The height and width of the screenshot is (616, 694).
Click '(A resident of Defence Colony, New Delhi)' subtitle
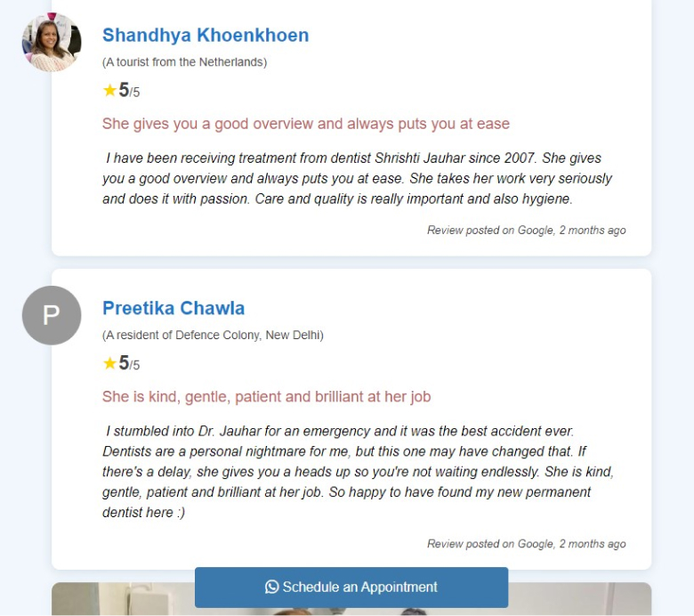point(213,336)
